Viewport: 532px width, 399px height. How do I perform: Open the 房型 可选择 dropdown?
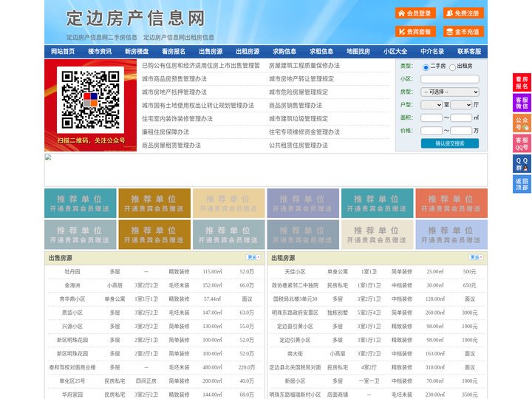click(x=450, y=92)
